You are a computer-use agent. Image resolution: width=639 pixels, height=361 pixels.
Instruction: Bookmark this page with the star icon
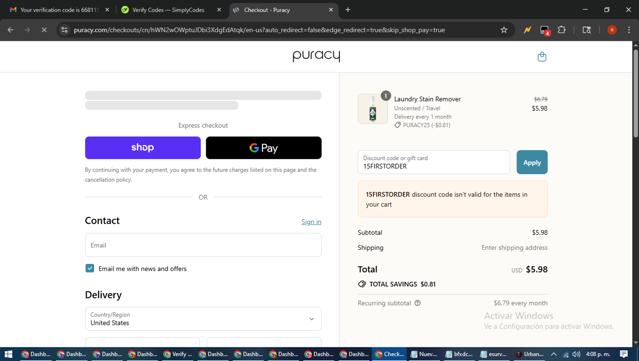click(x=504, y=30)
